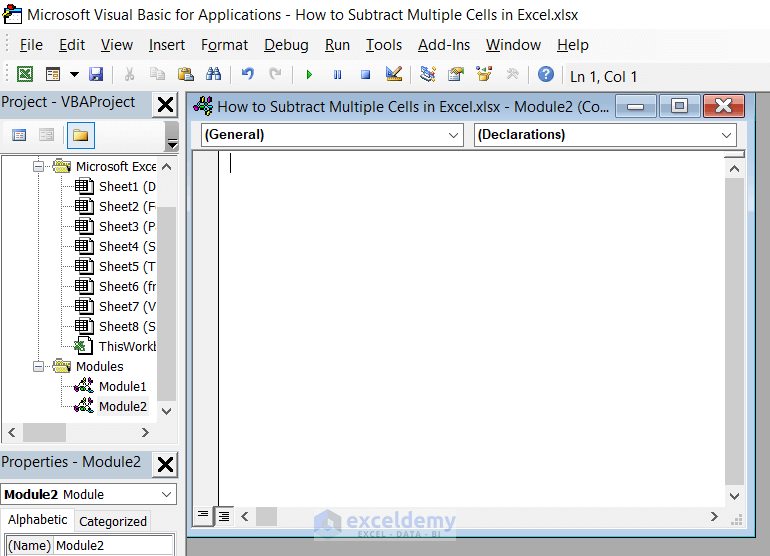The width and height of the screenshot is (770, 556).
Task: Open the Properties Window toolbar icon
Action: [x=456, y=75]
